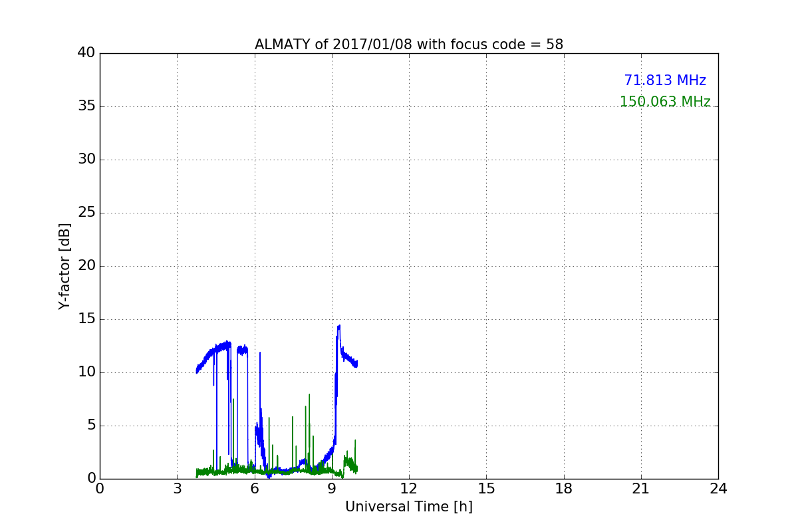798x532 pixels.
Task: Click the x-axis tick label 3
Action: (177, 488)
